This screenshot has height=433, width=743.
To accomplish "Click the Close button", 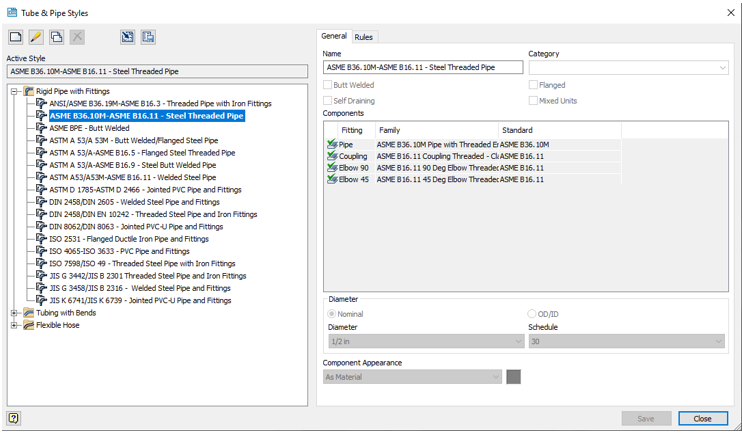I will click(x=703, y=418).
